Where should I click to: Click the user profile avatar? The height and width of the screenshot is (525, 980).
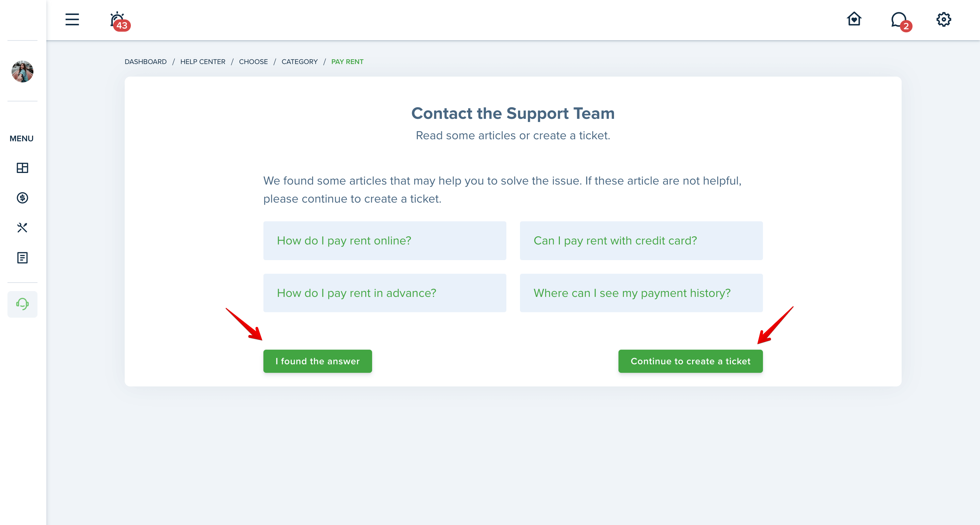22,71
